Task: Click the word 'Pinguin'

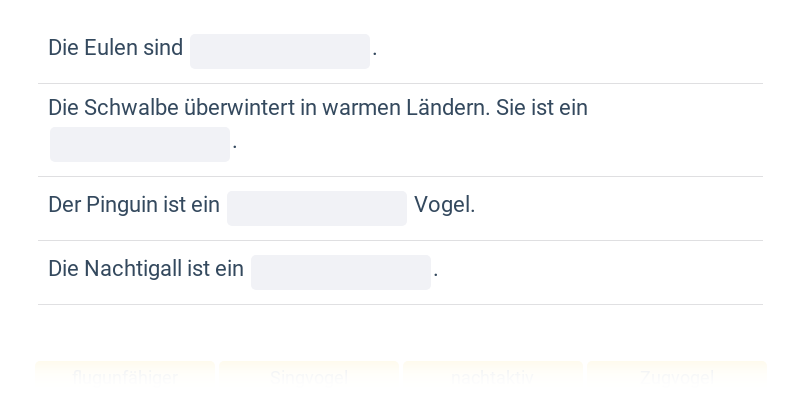Action: [122, 205]
